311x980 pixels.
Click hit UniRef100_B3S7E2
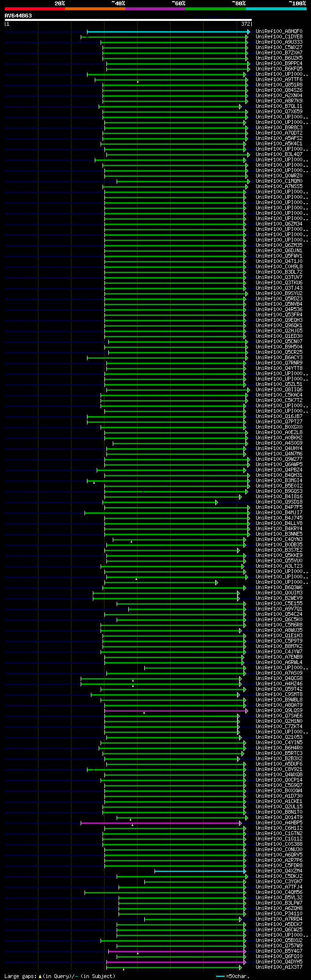point(279,550)
